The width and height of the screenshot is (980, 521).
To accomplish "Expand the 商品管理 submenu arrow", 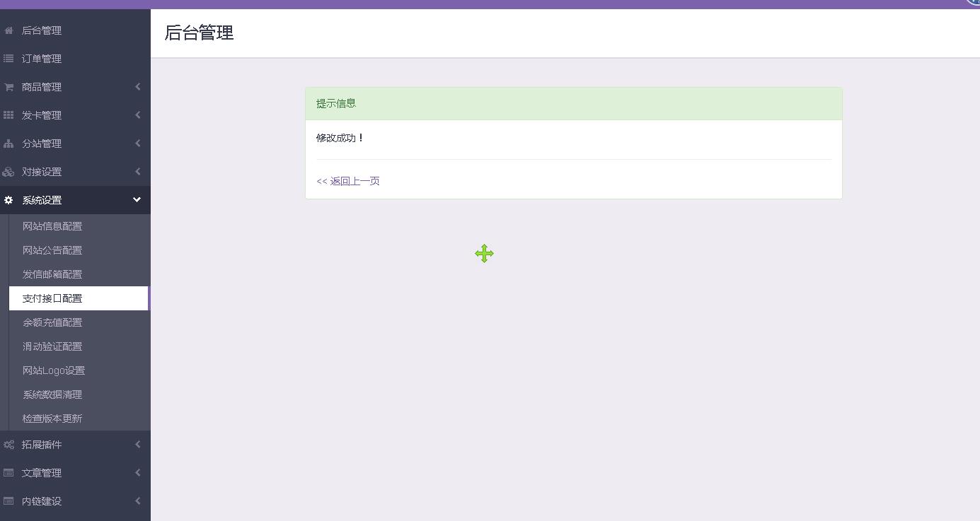I will tap(137, 87).
